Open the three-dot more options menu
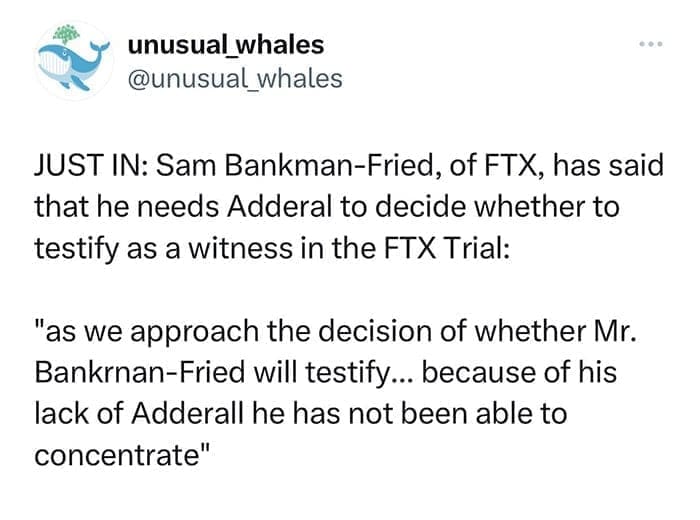700x520 pixels. pyautogui.click(x=652, y=46)
